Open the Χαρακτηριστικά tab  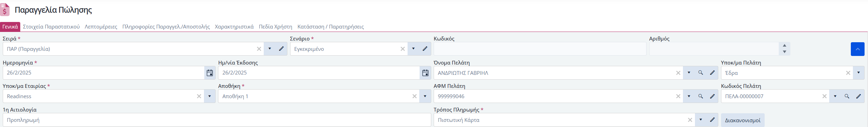click(234, 26)
